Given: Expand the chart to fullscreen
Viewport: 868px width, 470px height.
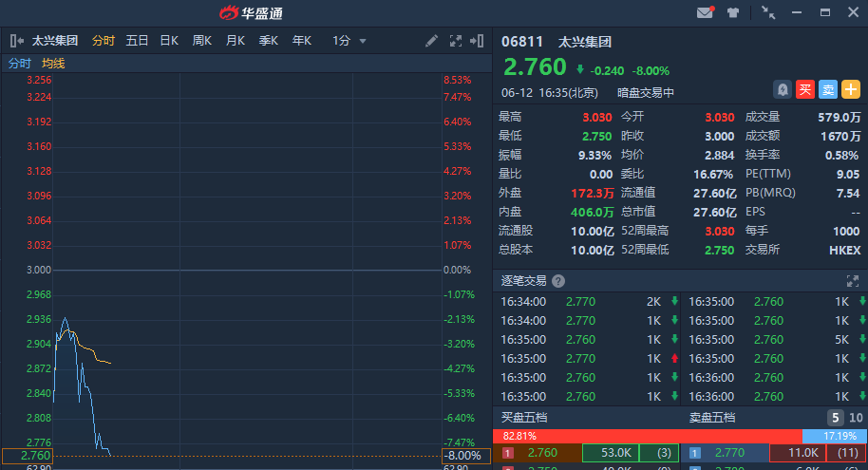Looking at the screenshot, I should [x=455, y=41].
